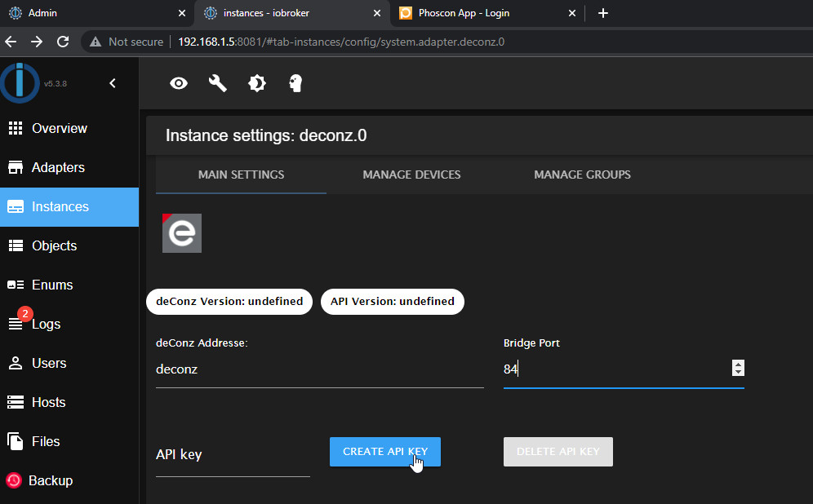Toggle the light/dark theme icon

pyautogui.click(x=256, y=83)
